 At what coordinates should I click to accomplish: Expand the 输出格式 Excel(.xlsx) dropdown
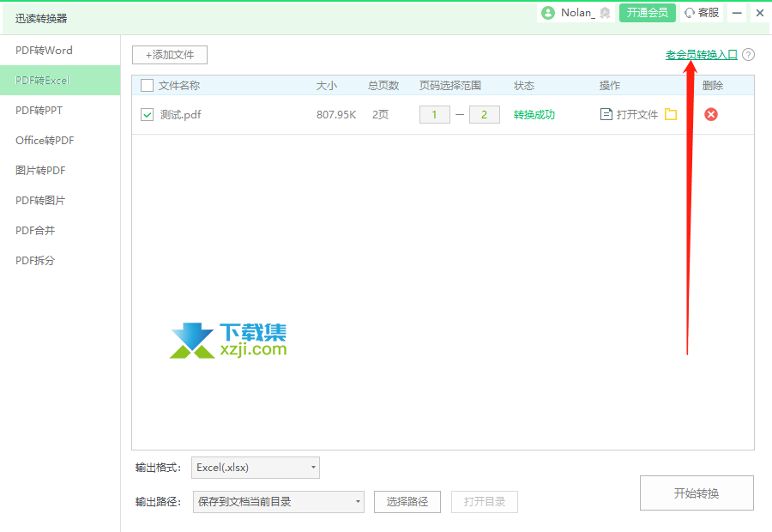[x=256, y=468]
